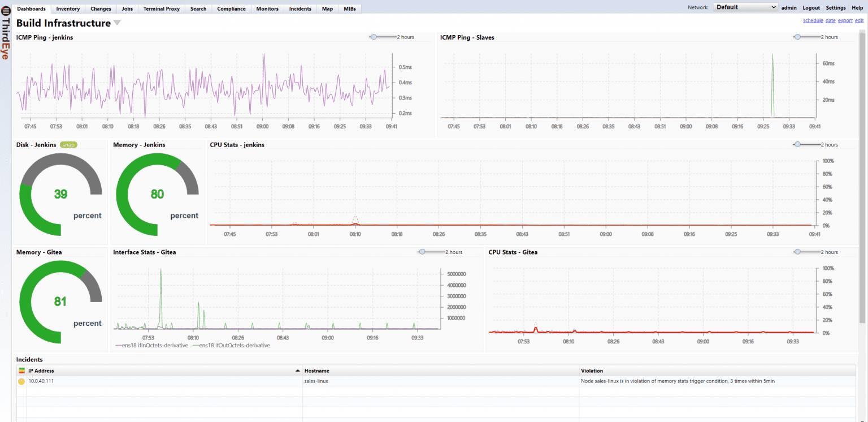Click the Incidents section heading
This screenshot has height=422, width=868.
pyautogui.click(x=29, y=359)
